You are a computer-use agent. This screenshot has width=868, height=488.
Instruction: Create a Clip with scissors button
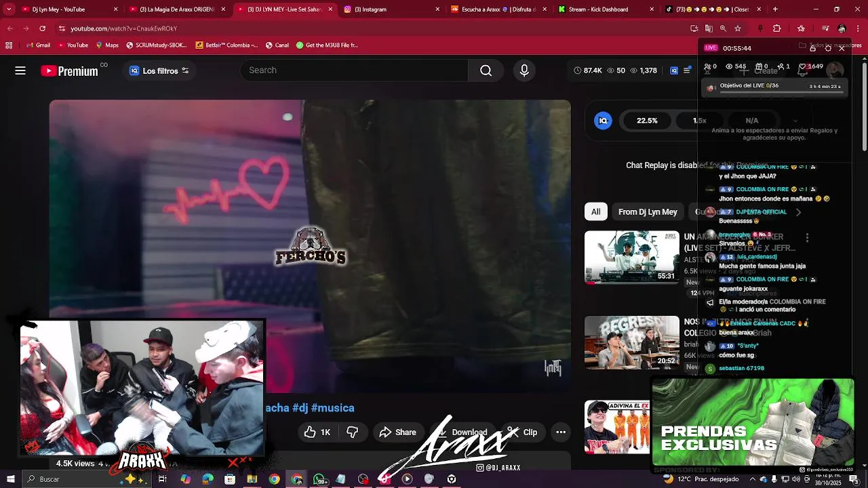pos(523,432)
